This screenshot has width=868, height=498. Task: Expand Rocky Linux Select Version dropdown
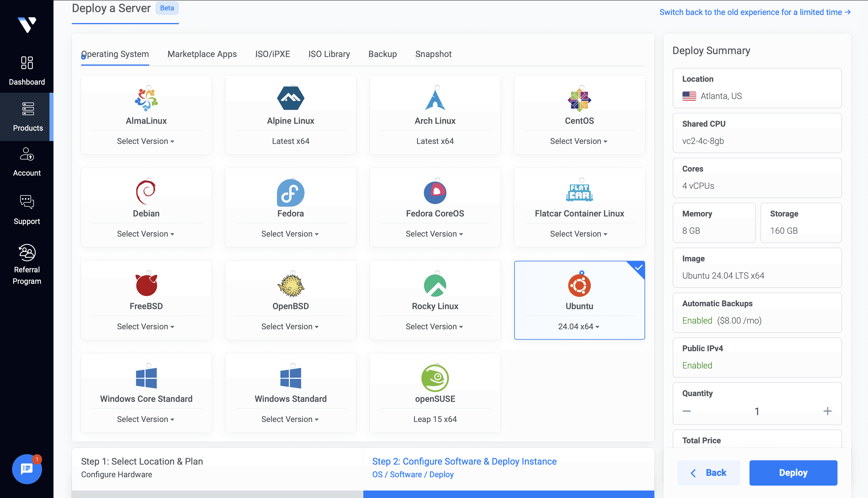click(435, 327)
